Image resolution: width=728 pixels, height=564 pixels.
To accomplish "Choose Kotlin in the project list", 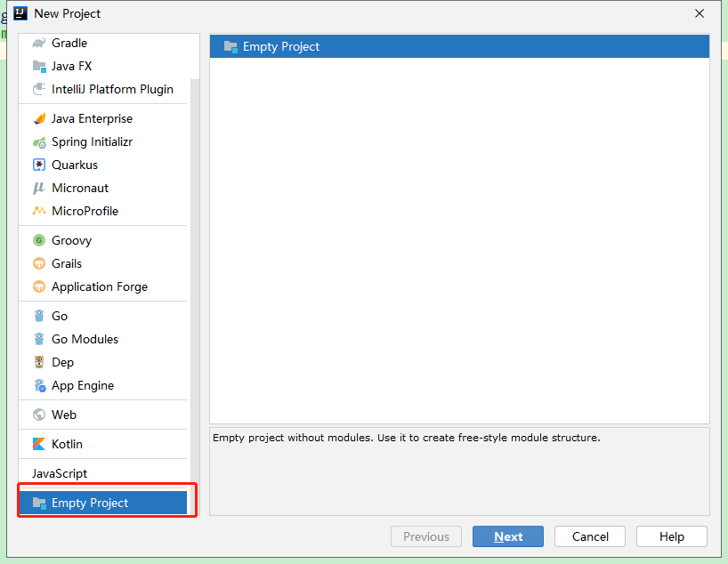I will pos(102,444).
